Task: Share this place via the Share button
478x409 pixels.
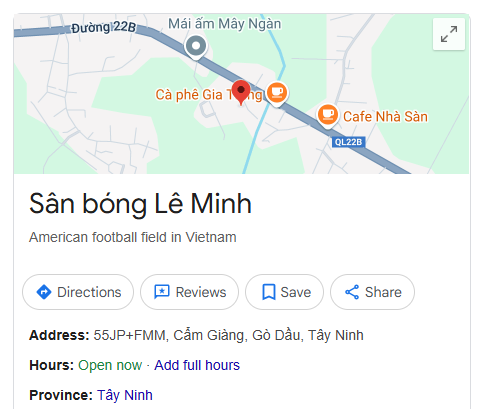Action: (372, 292)
